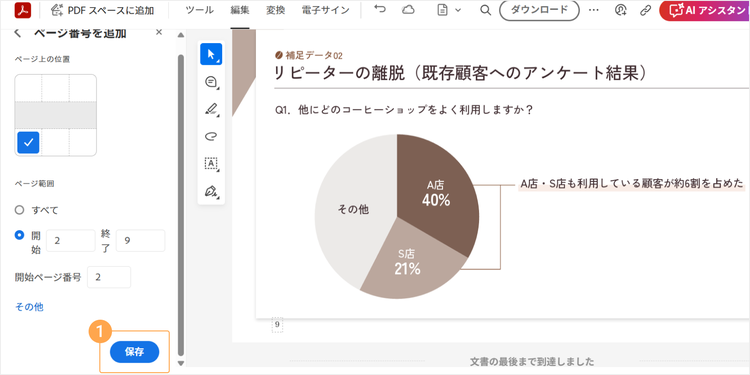
Task: Click the left panel vertical scrollbar
Action: (x=180, y=204)
